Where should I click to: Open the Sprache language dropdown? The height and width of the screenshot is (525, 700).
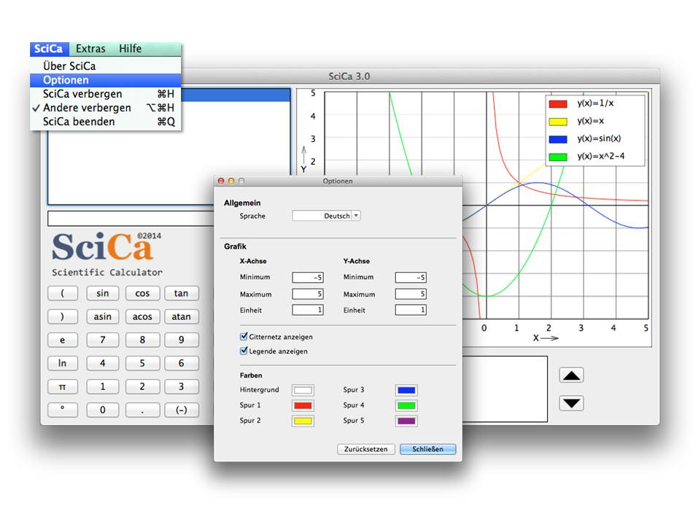pyautogui.click(x=326, y=215)
